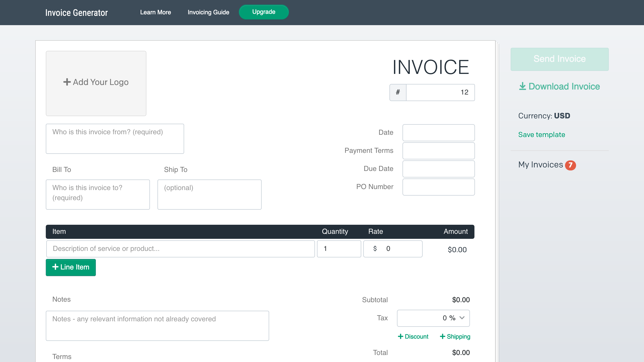
Task: Open the Invoicing Guide menu item
Action: tap(208, 12)
